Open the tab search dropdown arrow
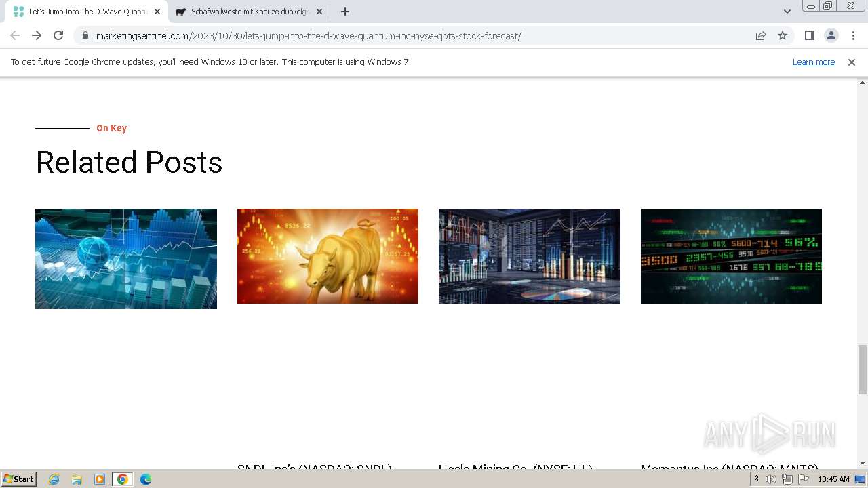Image resolution: width=868 pixels, height=488 pixels. point(787,12)
